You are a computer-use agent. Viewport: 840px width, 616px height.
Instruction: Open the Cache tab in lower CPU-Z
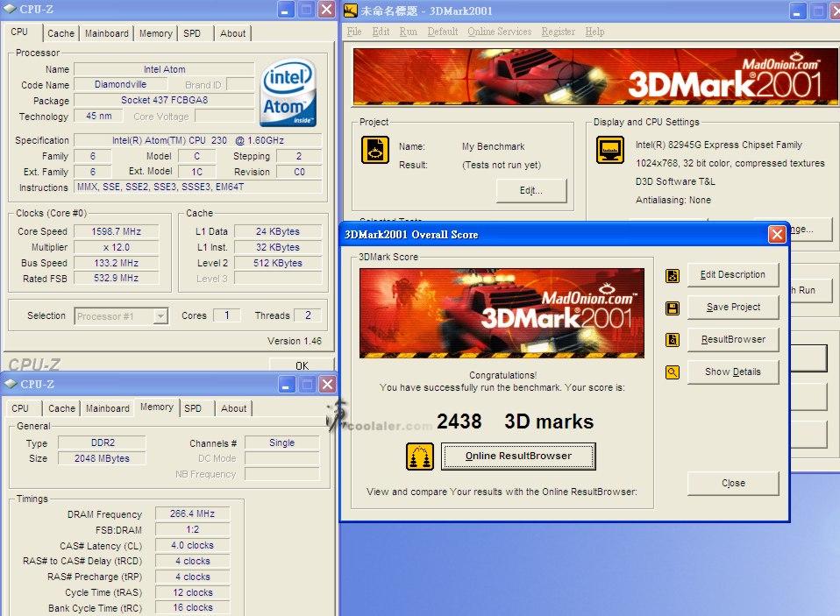click(61, 408)
